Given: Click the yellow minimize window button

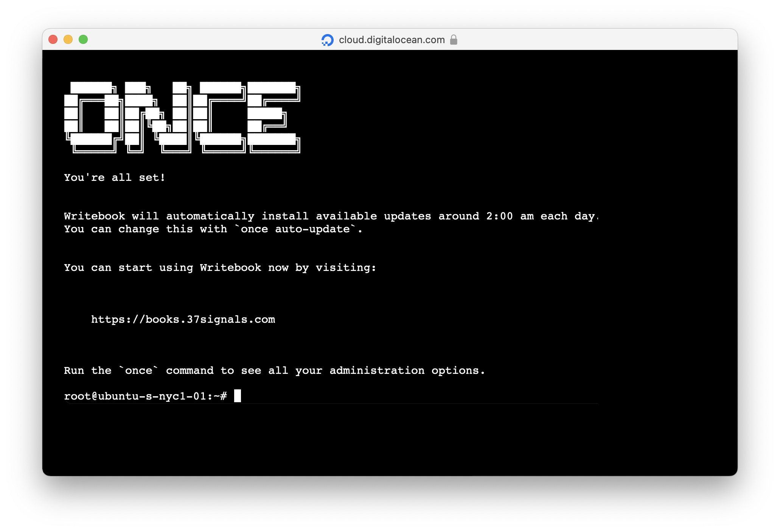Looking at the screenshot, I should point(68,39).
